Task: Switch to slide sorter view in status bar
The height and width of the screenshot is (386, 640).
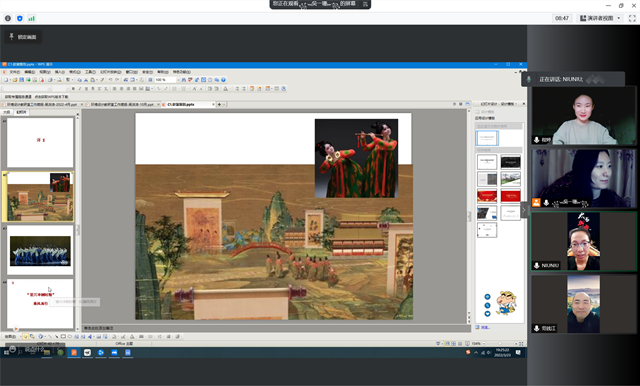Action: [453, 344]
